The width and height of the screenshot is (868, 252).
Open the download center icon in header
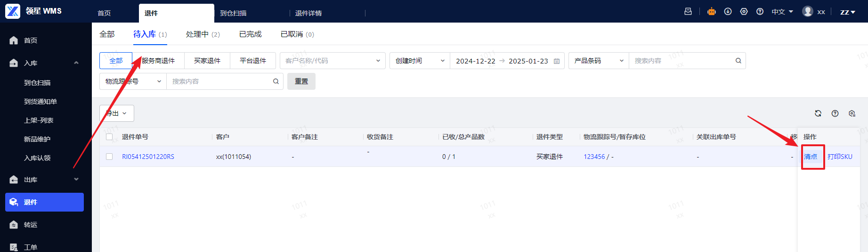click(x=728, y=11)
